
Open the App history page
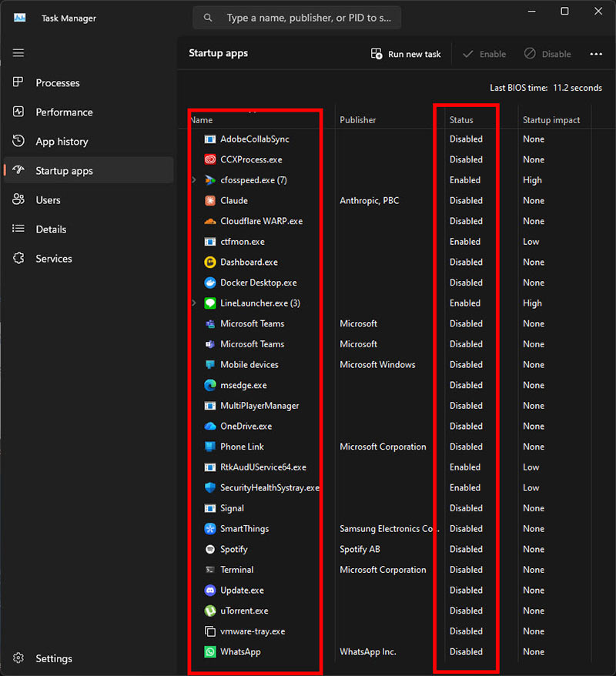(x=89, y=142)
